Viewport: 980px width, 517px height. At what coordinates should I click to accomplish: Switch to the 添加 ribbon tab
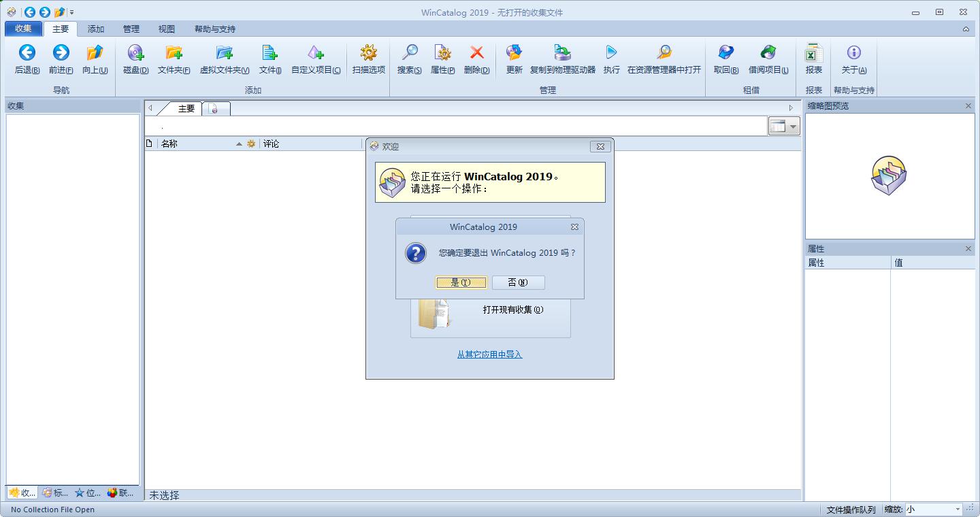[96, 29]
